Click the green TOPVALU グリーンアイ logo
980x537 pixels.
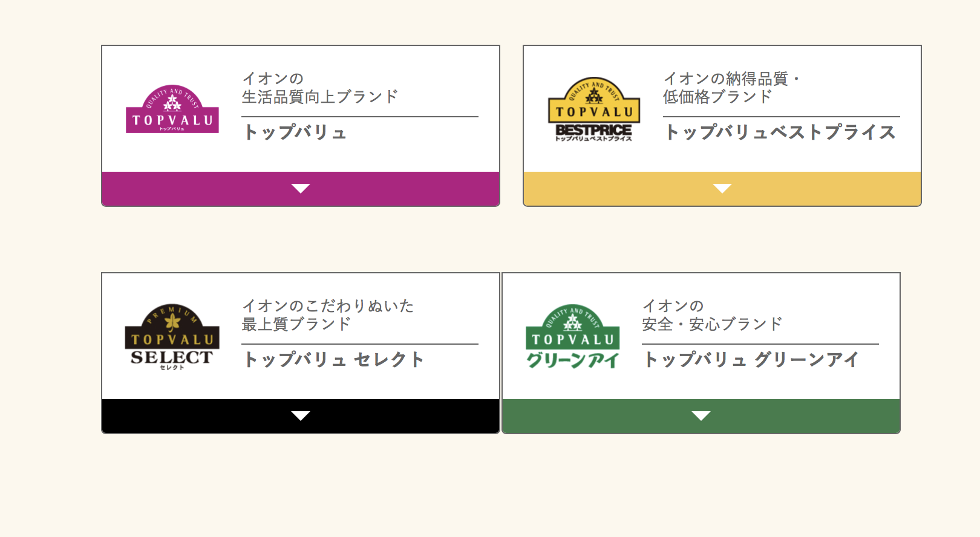tap(573, 337)
